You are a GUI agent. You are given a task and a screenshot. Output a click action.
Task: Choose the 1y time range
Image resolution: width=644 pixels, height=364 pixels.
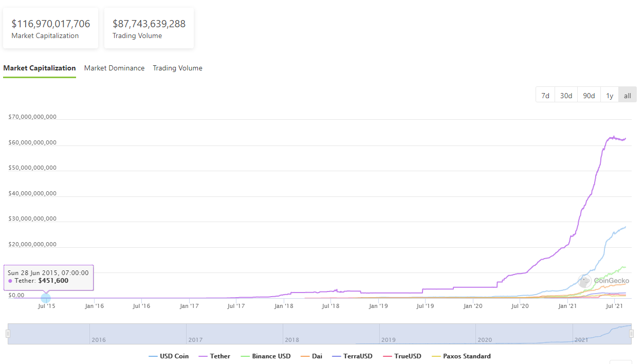tap(609, 96)
